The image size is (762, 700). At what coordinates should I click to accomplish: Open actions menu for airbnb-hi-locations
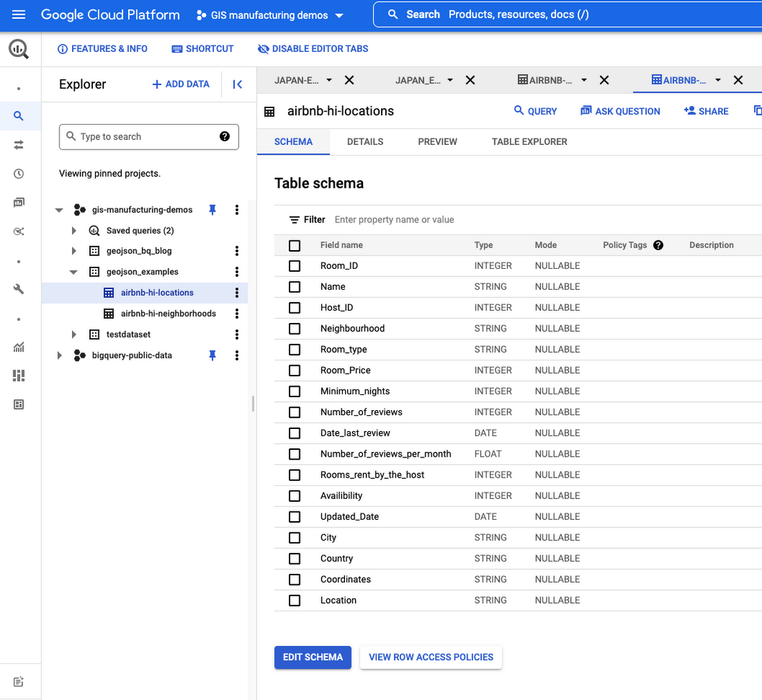237,292
